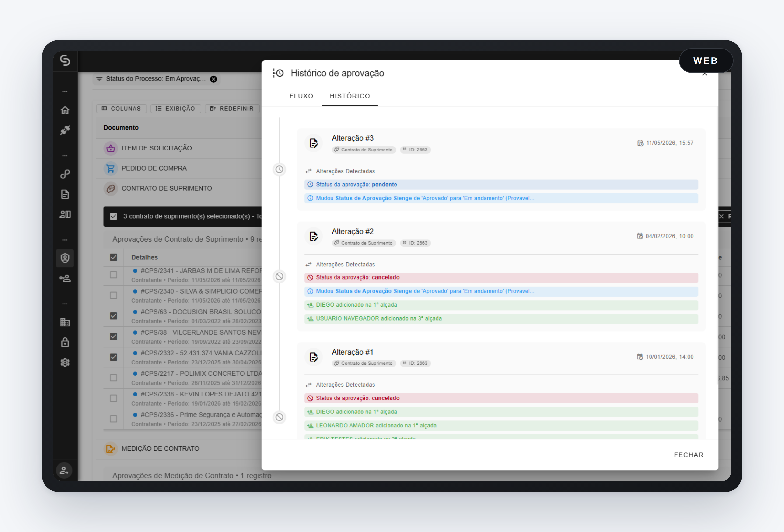Image resolution: width=784 pixels, height=532 pixels.
Task: Toggle the select-all checkbox in Detalhes header
Action: [x=114, y=257]
